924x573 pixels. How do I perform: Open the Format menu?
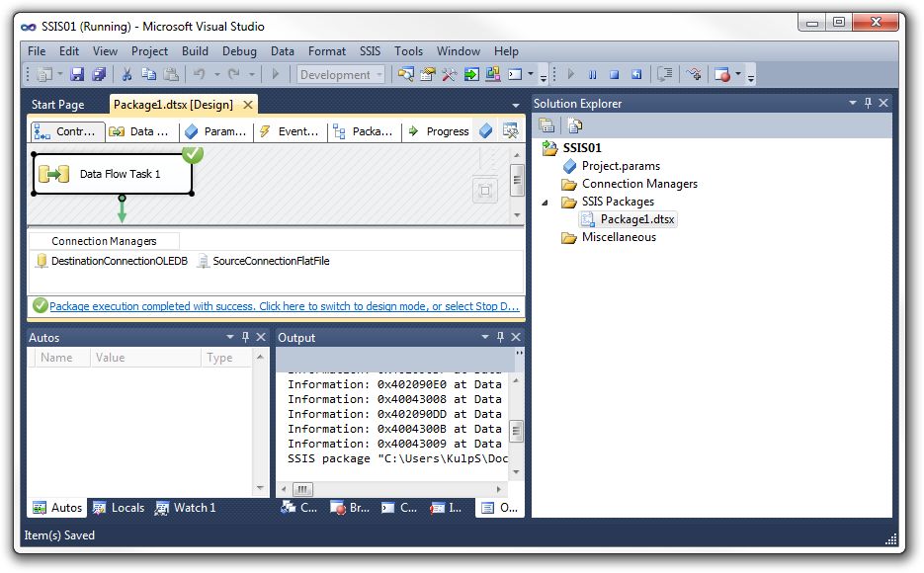tap(327, 51)
